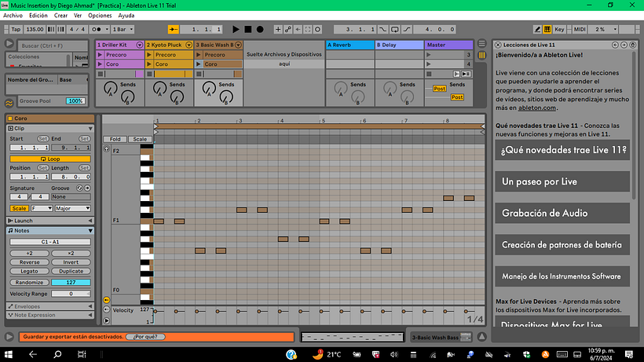
Task: Enable MIDI Map Mode
Action: [580, 30]
